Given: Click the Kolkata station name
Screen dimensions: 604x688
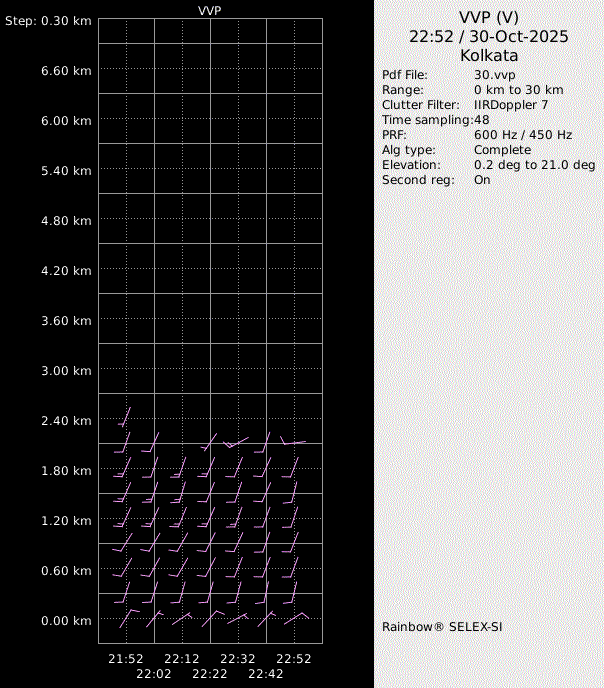Looking at the screenshot, I should pyautogui.click(x=489, y=56).
